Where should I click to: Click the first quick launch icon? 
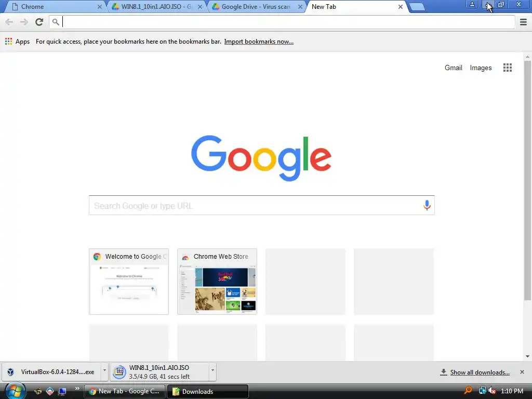coord(37,391)
